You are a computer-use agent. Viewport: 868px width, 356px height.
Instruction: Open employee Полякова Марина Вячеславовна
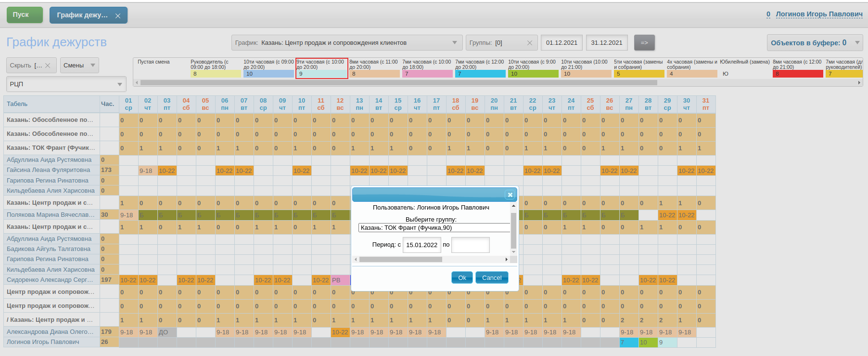click(x=51, y=215)
